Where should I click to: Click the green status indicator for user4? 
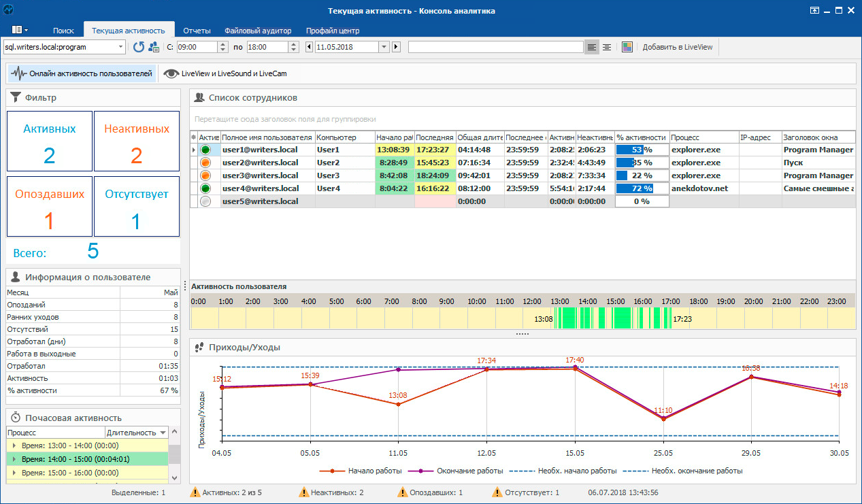pyautogui.click(x=205, y=188)
